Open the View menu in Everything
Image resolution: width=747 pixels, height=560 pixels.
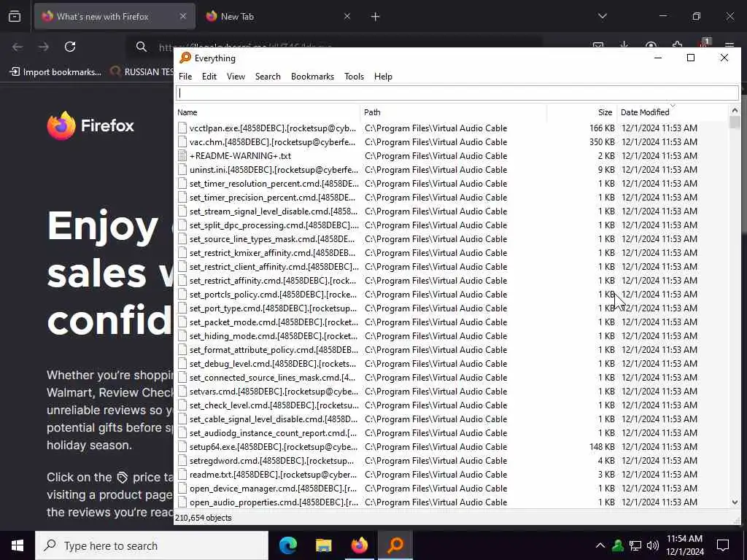236,77
